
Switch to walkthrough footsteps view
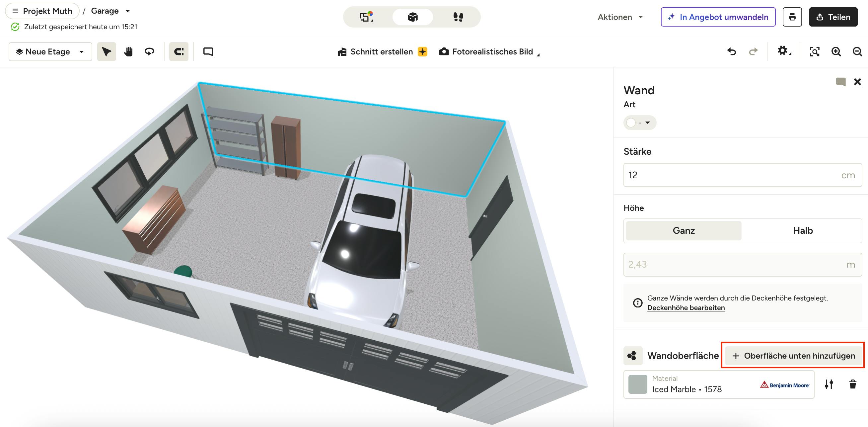point(458,17)
